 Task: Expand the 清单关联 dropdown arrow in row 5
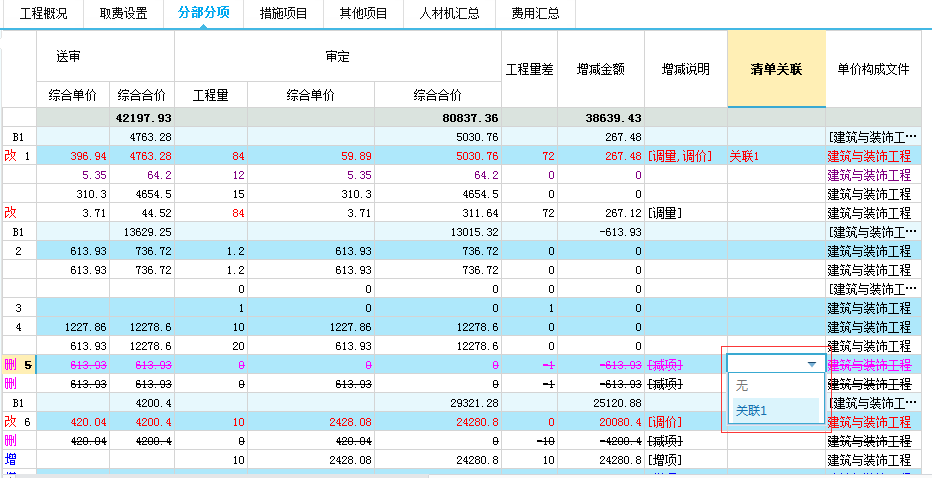point(812,365)
